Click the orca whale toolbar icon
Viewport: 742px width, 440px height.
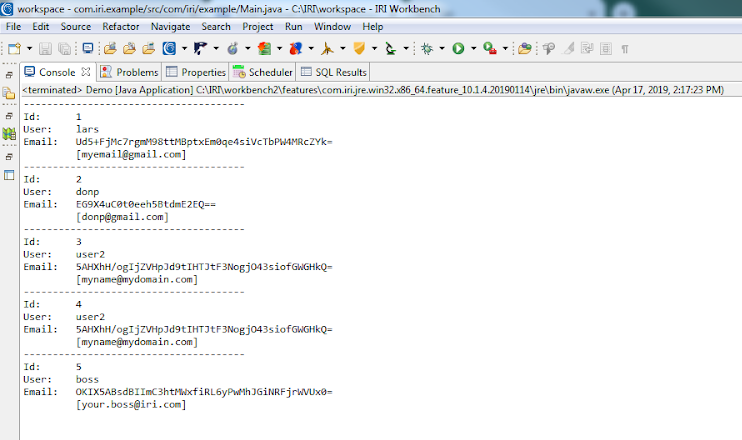coord(200,48)
